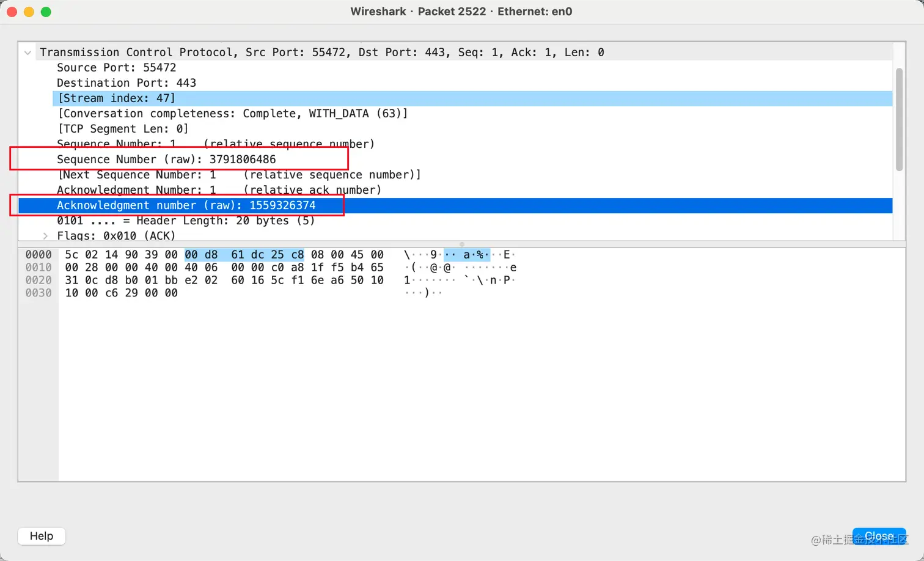The width and height of the screenshot is (924, 561).
Task: Click the green zoom window button
Action: [x=46, y=12]
